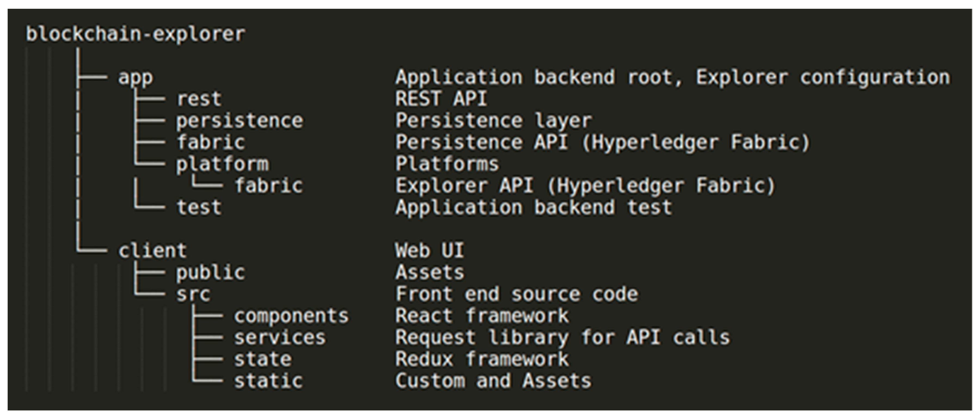Click the blockchain-explorer root folder name
Image resolution: width=980 pixels, height=419 pixels.
[136, 34]
